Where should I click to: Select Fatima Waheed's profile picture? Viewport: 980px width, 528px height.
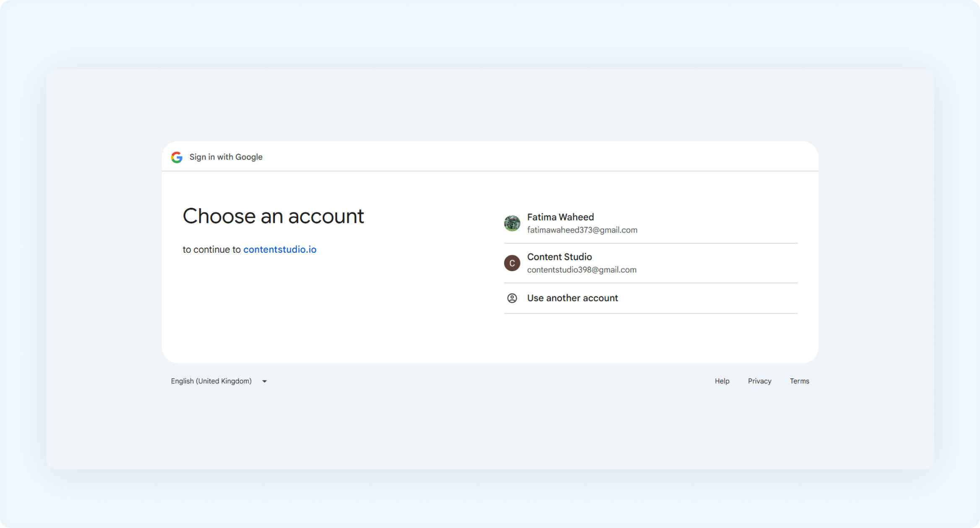click(512, 223)
